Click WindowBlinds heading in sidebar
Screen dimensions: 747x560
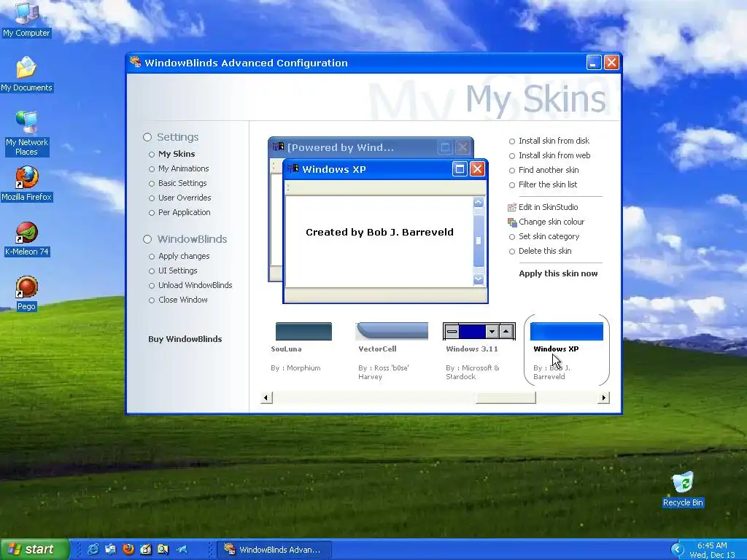point(192,239)
